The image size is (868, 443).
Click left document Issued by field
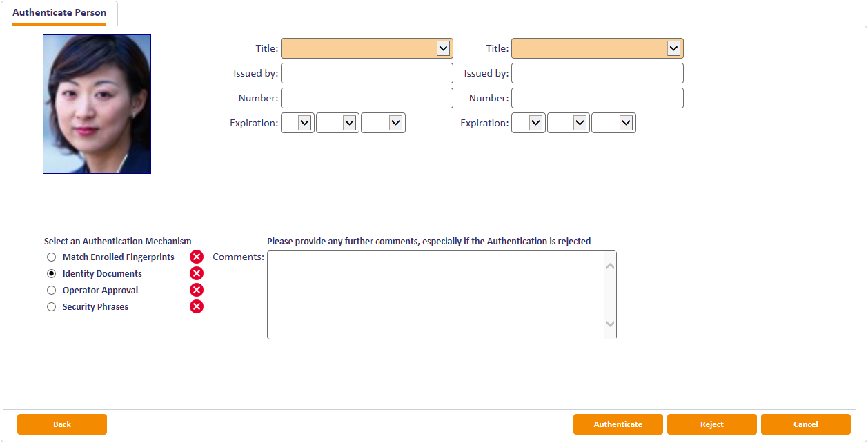click(x=367, y=73)
